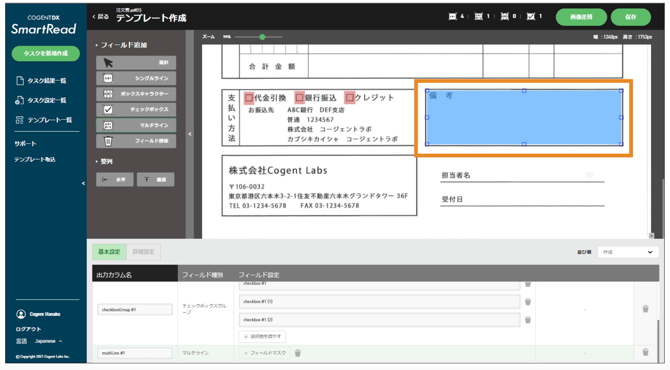Click the Cogent Hanako user icon

21,314
